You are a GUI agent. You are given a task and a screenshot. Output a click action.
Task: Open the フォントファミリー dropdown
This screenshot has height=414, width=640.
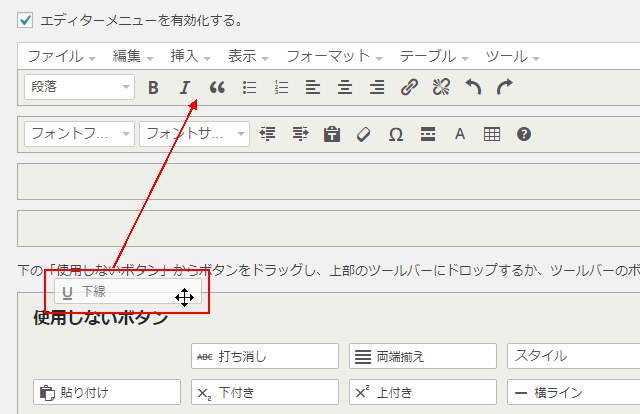pos(79,134)
